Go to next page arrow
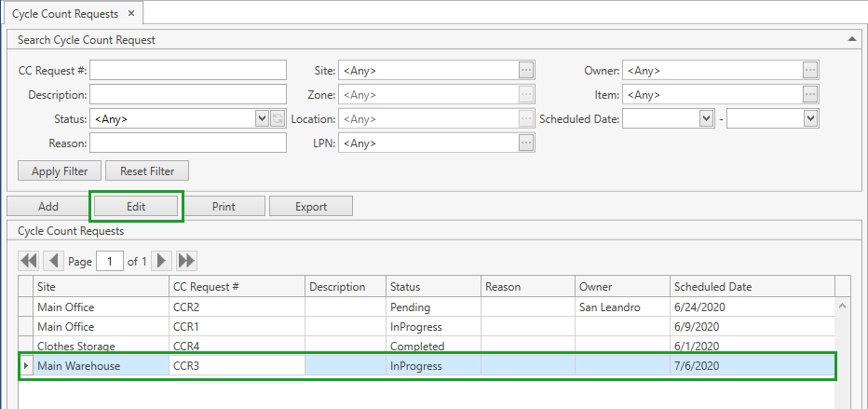This screenshot has height=409, width=868. [x=162, y=261]
